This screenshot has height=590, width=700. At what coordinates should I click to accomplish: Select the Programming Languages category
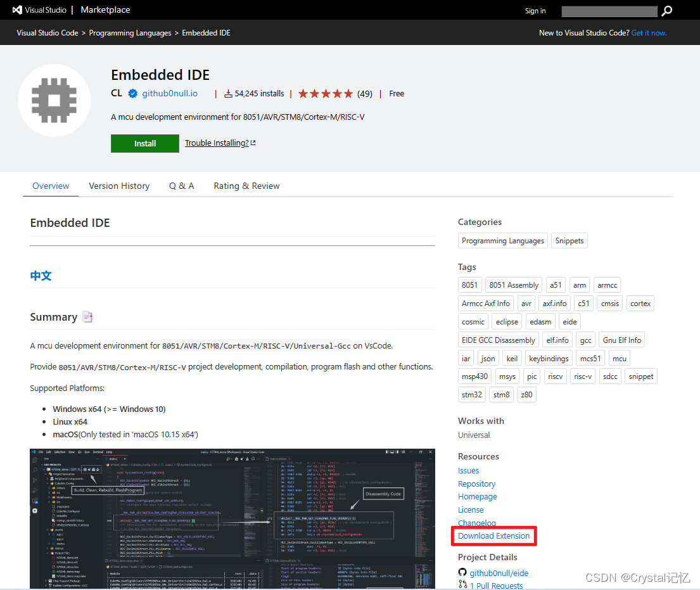(x=503, y=241)
